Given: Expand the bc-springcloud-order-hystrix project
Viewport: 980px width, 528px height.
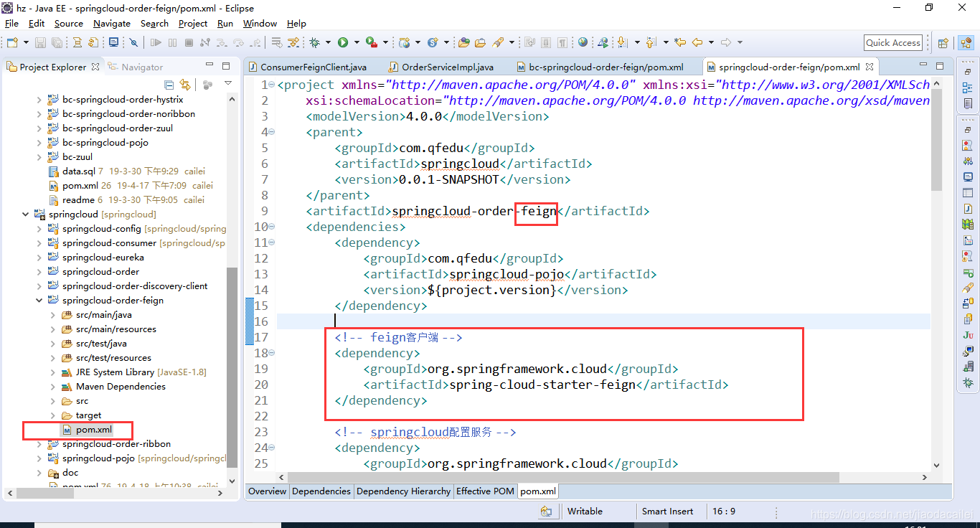Looking at the screenshot, I should 39,99.
